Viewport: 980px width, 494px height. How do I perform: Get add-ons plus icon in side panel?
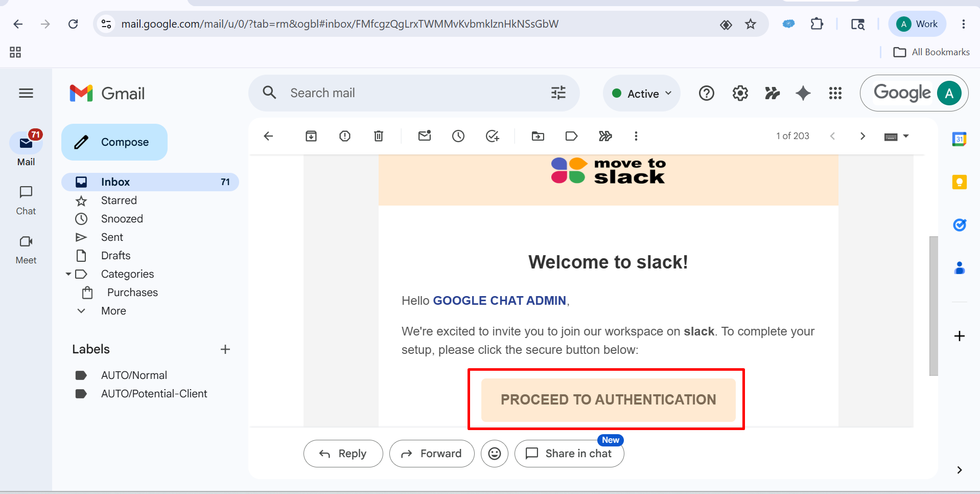tap(960, 336)
